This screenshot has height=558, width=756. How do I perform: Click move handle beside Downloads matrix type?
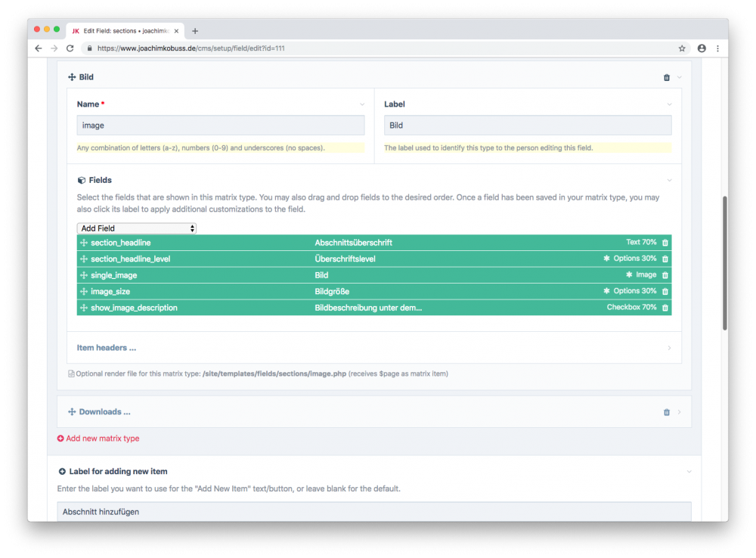72,412
